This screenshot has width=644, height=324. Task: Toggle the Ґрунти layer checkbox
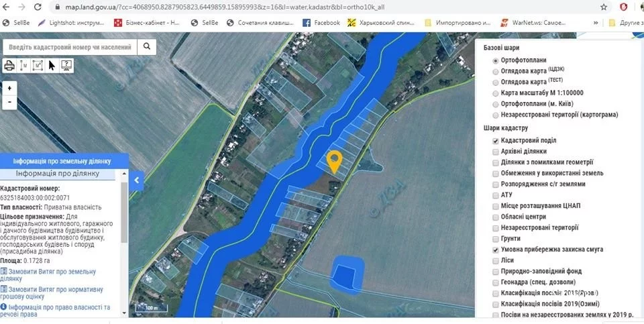(x=496, y=239)
